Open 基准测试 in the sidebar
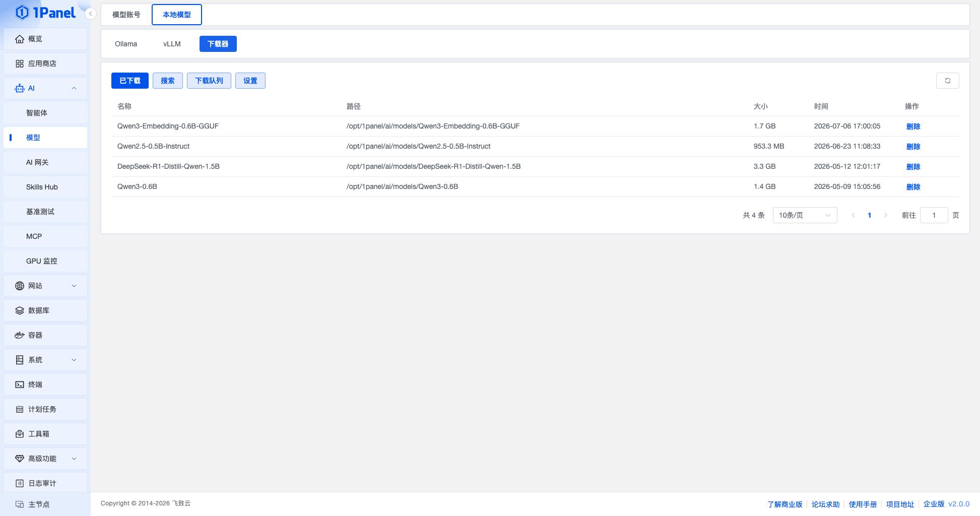Viewport: 980px width, 516px height. point(45,212)
